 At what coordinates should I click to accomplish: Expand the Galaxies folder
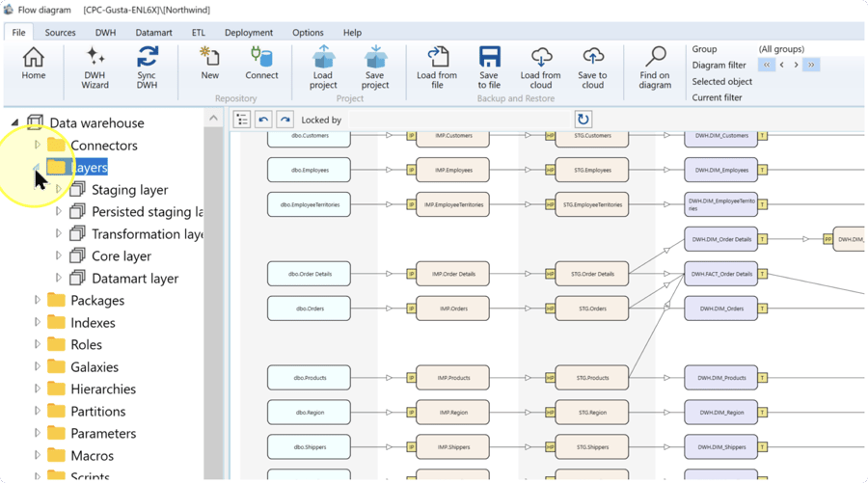coord(37,366)
